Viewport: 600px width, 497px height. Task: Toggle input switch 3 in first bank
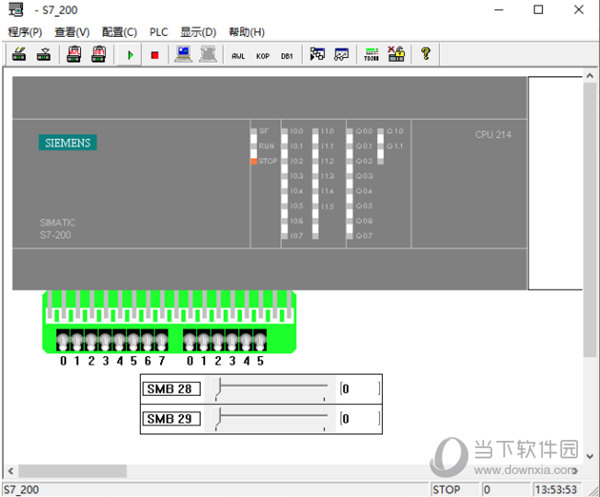pyautogui.click(x=106, y=340)
